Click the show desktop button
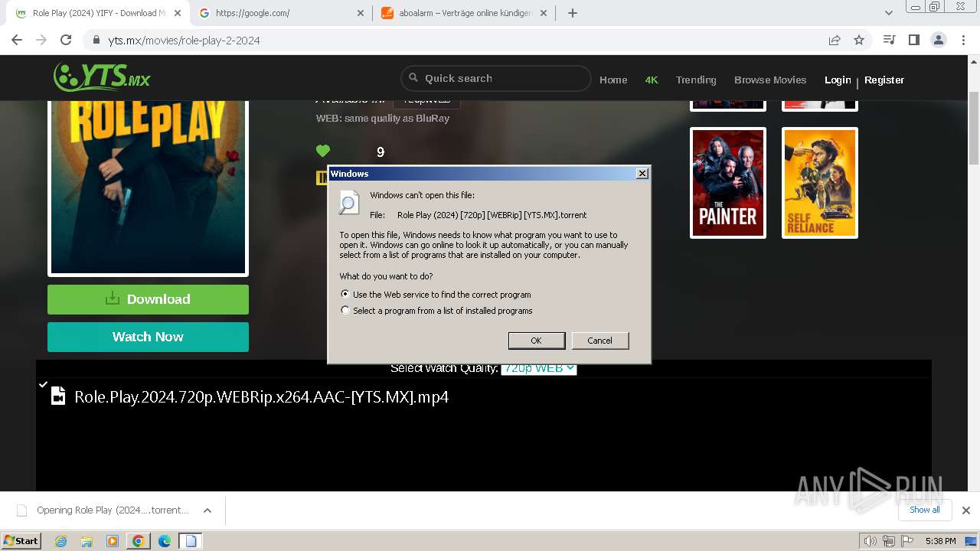Viewport: 980px width, 551px height. pos(970,541)
